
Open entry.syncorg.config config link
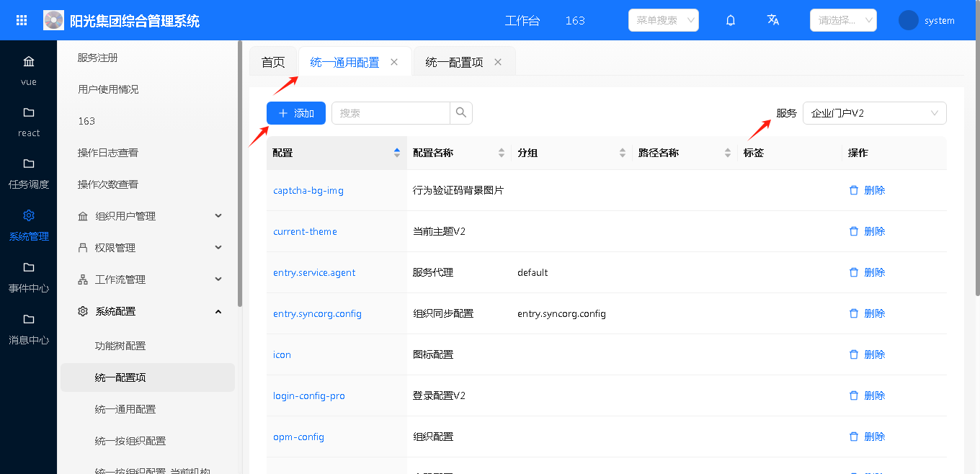(x=317, y=314)
